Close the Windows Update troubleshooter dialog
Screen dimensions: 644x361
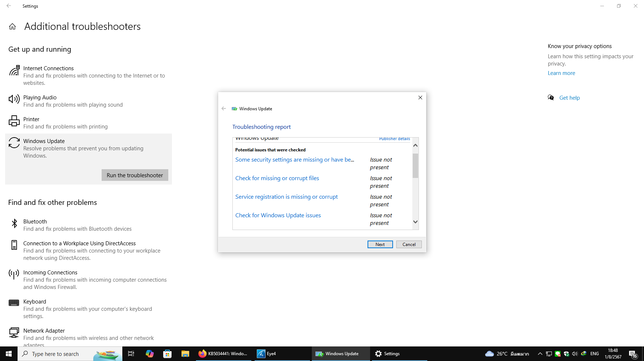pyautogui.click(x=420, y=98)
